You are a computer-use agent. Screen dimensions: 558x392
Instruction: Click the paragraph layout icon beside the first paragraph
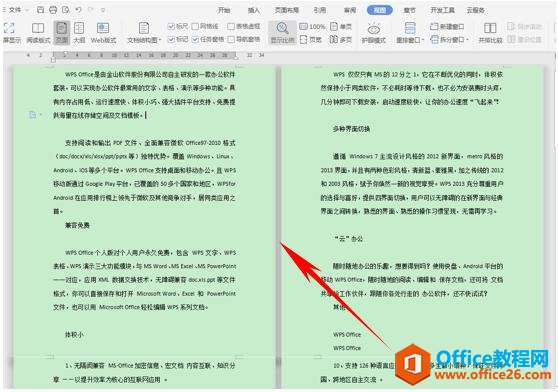[x=32, y=115]
